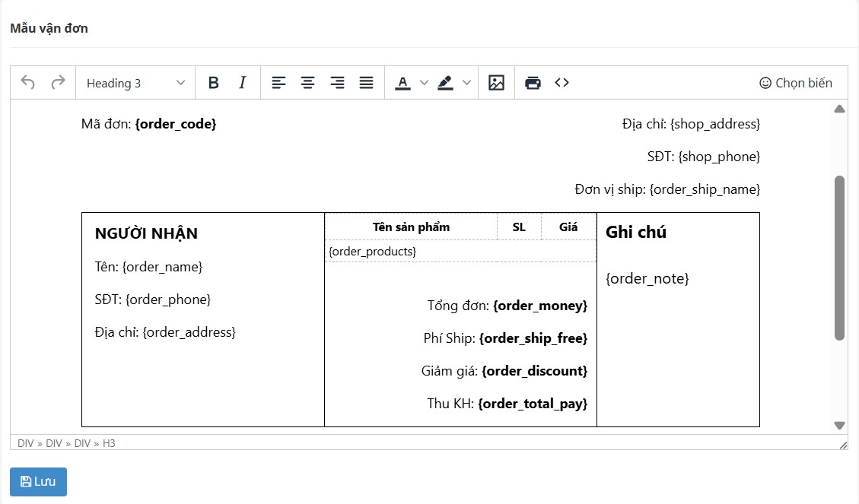The image size is (859, 504).
Task: Center align the text
Action: [x=308, y=83]
